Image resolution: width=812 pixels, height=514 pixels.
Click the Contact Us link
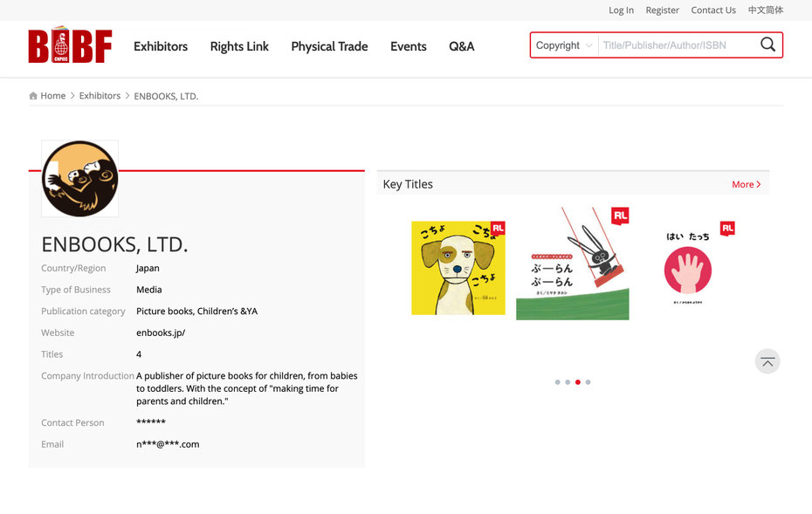pyautogui.click(x=713, y=10)
